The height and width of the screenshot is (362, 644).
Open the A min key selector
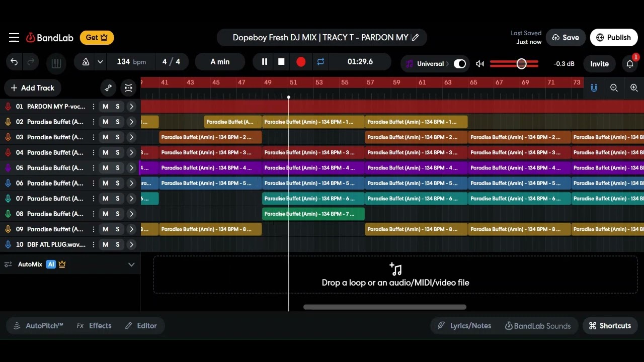(x=220, y=62)
